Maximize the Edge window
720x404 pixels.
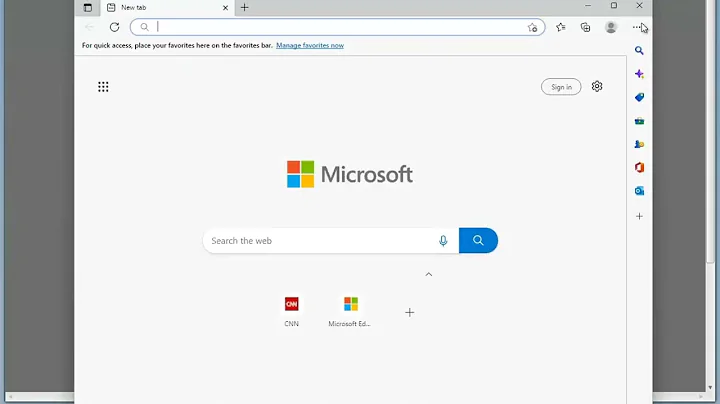[x=614, y=6]
